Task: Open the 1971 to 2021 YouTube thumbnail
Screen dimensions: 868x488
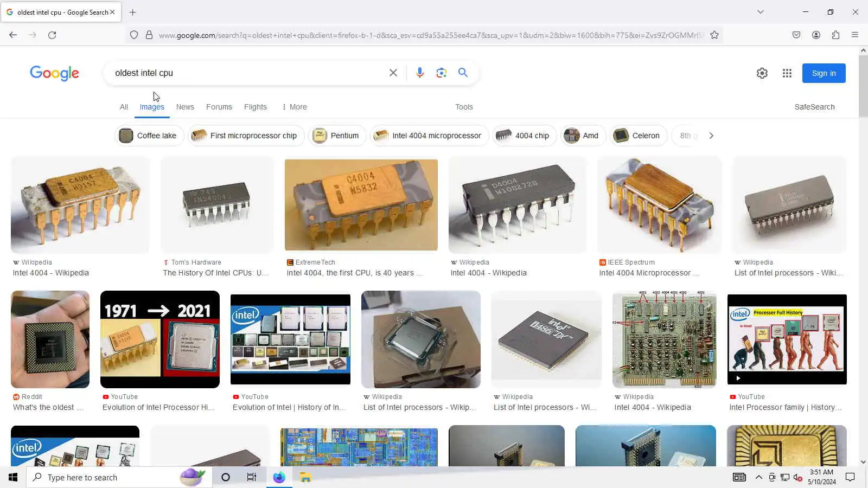Action: coord(160,339)
